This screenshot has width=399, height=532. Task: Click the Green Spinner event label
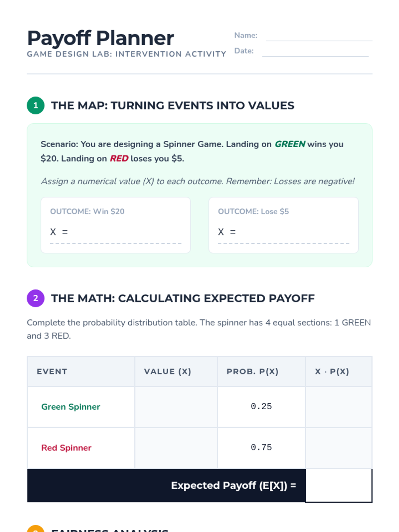click(x=70, y=407)
